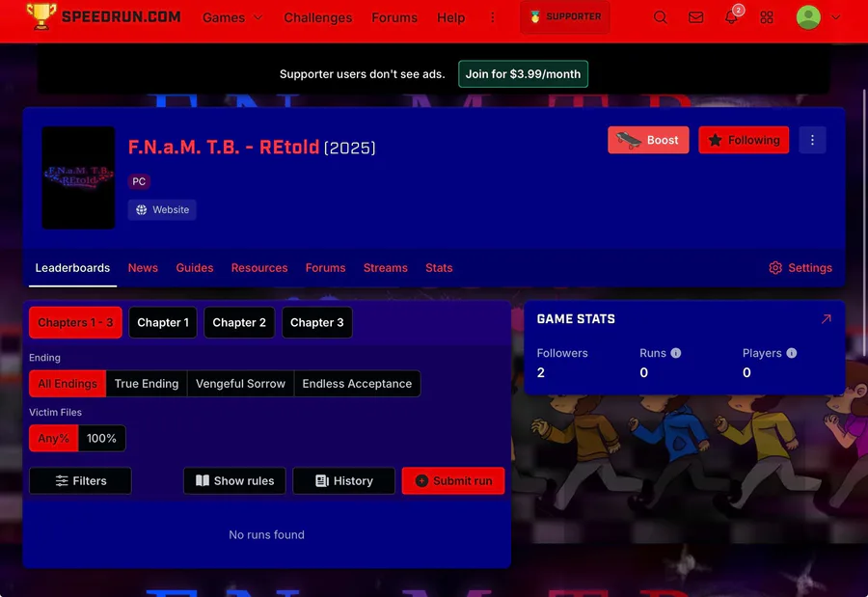This screenshot has width=868, height=597.
Task: Click the Players info icon
Action: [792, 353]
